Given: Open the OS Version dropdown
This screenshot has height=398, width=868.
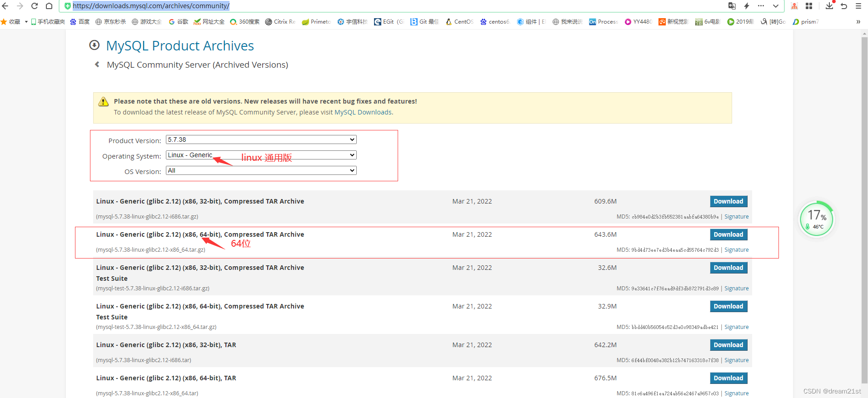Looking at the screenshot, I should pos(261,170).
